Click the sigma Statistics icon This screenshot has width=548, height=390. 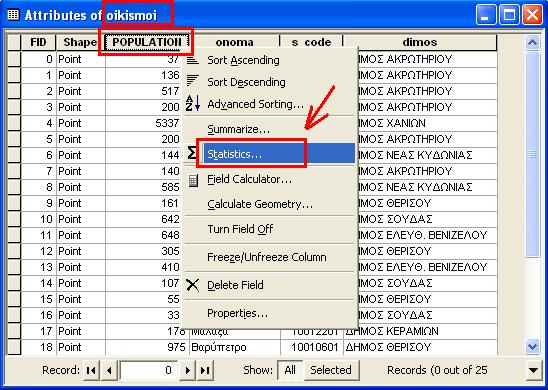point(192,153)
